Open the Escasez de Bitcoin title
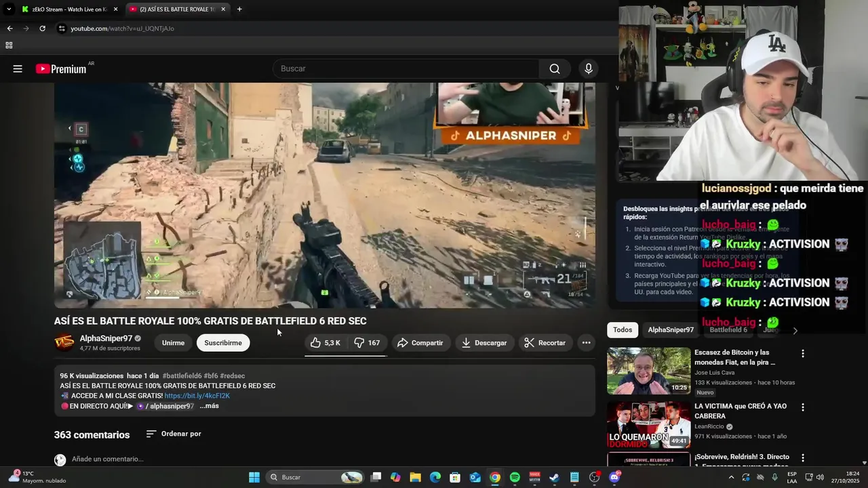Viewport: 868px width, 488px height. tap(734, 357)
